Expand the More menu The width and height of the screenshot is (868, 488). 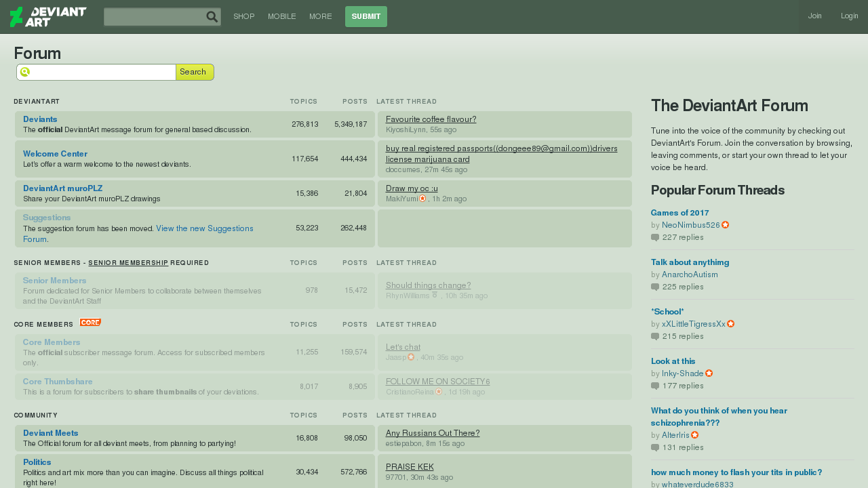click(321, 16)
